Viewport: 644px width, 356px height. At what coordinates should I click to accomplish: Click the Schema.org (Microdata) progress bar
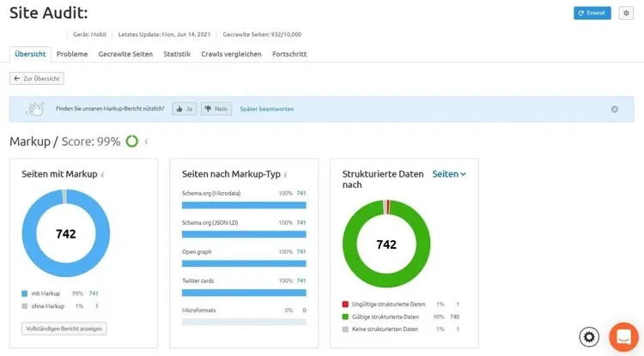(244, 205)
